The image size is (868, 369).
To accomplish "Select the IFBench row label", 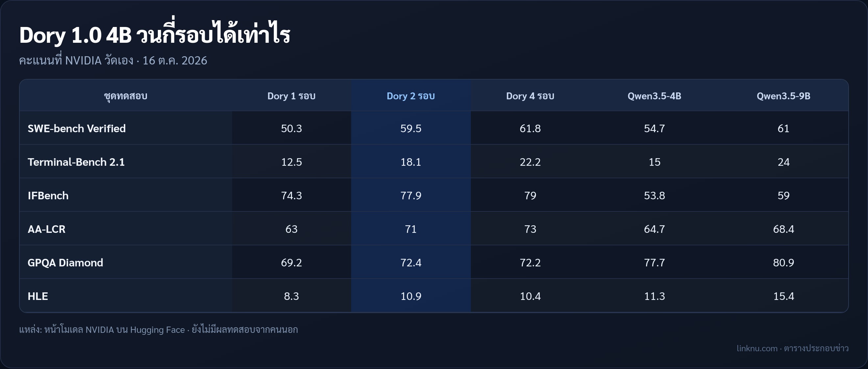I will pos(48,195).
